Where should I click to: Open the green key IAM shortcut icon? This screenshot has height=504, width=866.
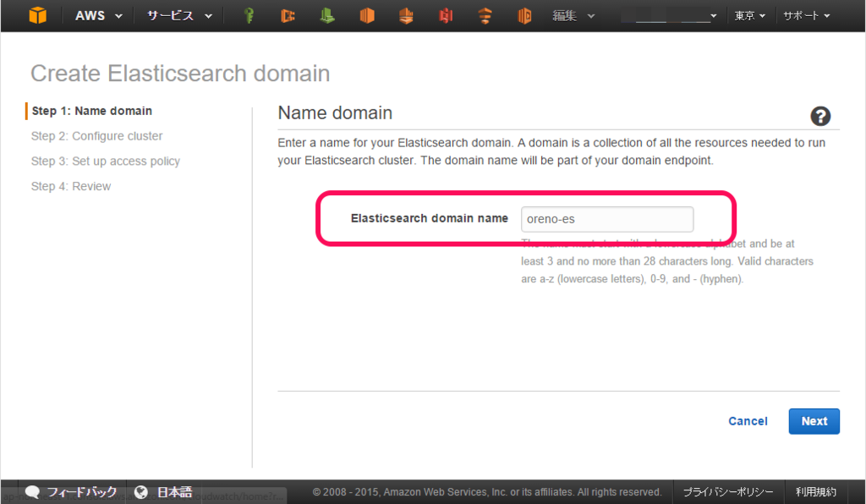pyautogui.click(x=249, y=16)
